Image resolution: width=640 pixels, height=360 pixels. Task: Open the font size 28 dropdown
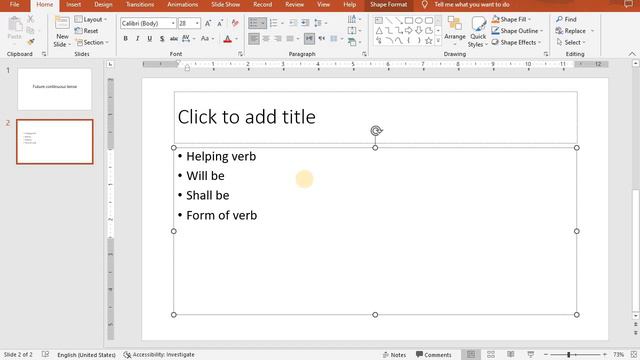click(197, 23)
